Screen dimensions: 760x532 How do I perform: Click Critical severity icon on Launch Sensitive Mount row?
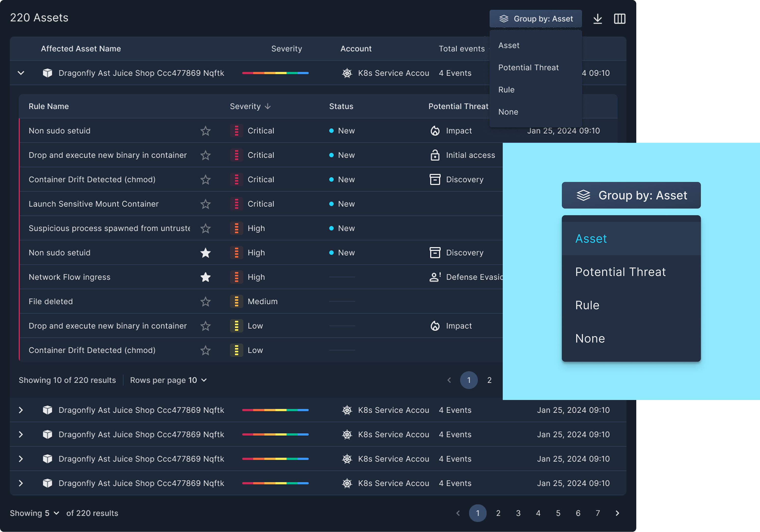[x=236, y=204]
